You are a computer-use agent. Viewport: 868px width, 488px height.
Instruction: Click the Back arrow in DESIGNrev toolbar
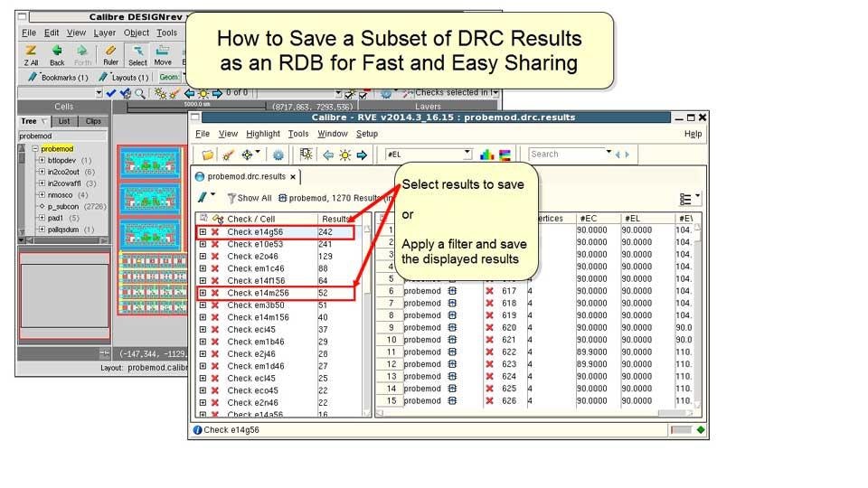pyautogui.click(x=57, y=55)
